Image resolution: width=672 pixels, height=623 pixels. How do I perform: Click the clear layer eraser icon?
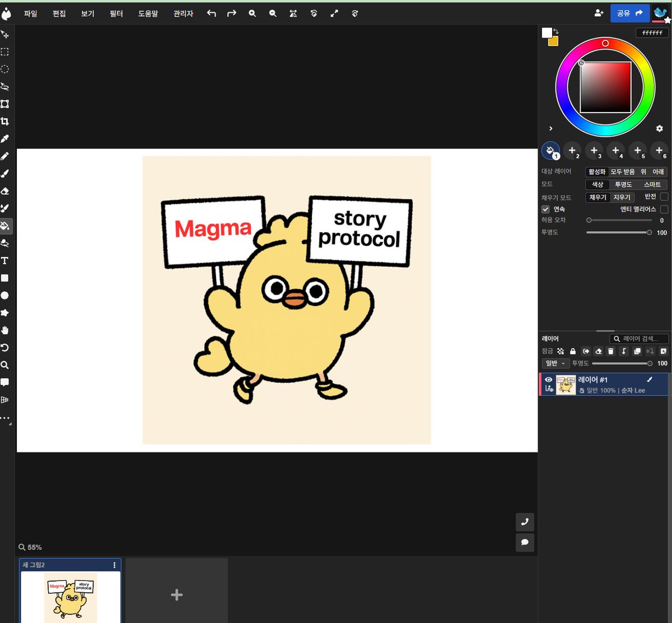point(598,351)
